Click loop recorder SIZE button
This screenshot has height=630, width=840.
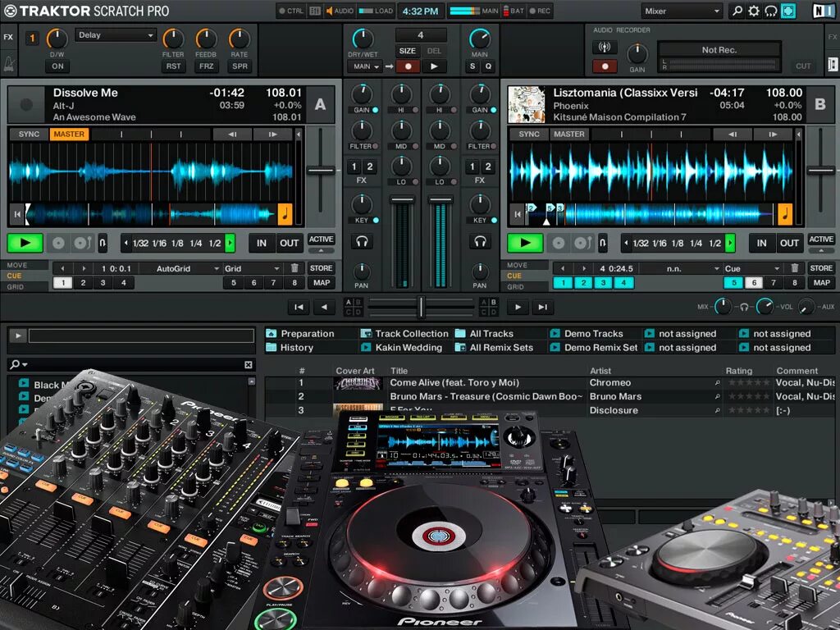pos(407,51)
